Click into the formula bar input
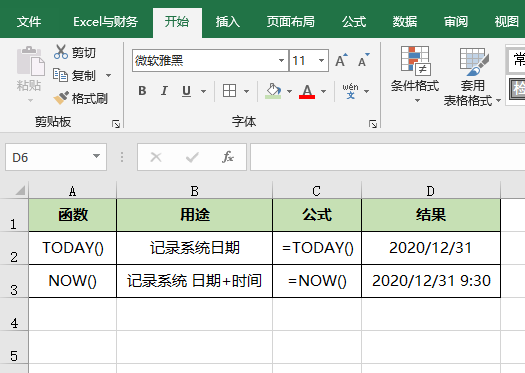The image size is (525, 373). coord(387,157)
